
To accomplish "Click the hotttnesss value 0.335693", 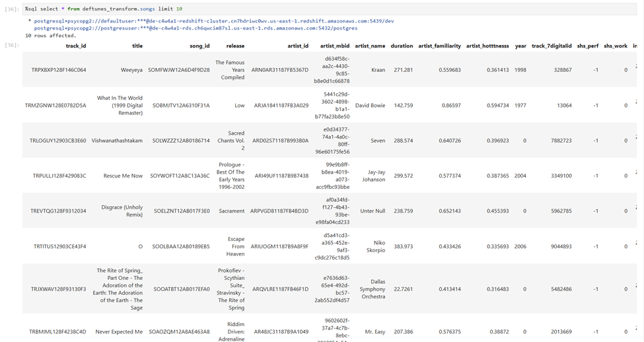I will click(x=498, y=247).
